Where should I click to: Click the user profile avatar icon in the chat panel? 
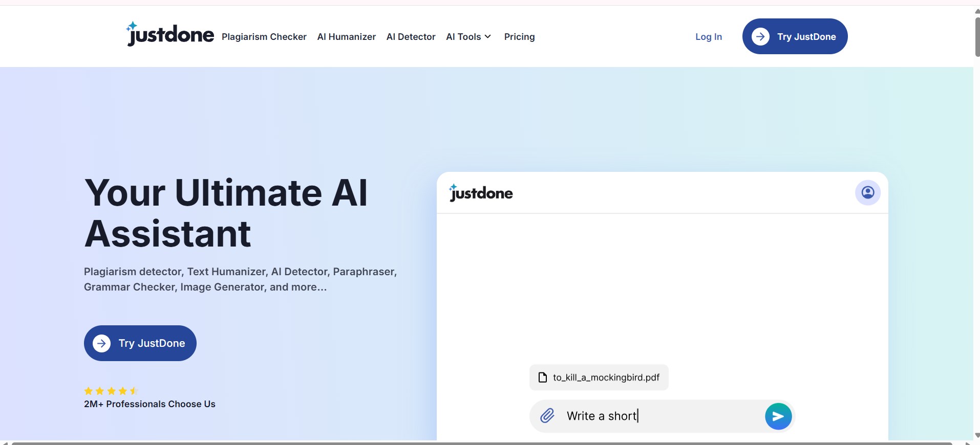[x=868, y=192]
